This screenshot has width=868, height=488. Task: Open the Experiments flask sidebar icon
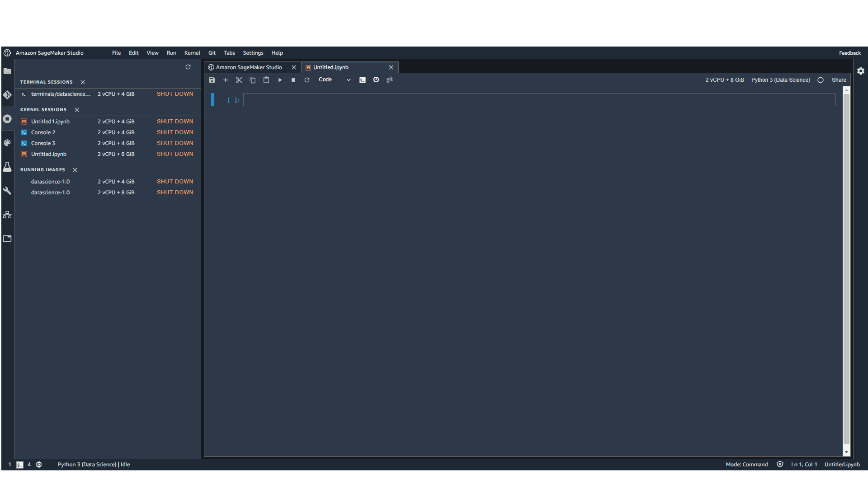coord(7,167)
